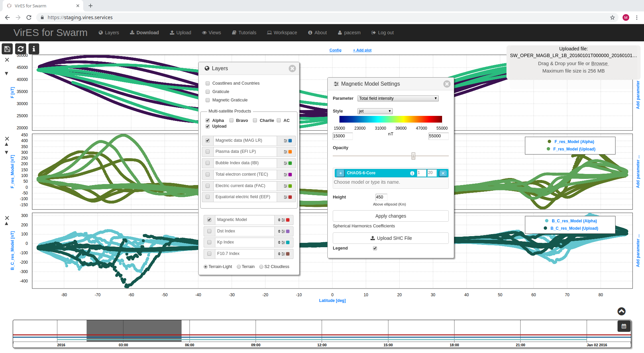Click the refresh icon in the toolbar
The image size is (644, 353).
[x=20, y=49]
